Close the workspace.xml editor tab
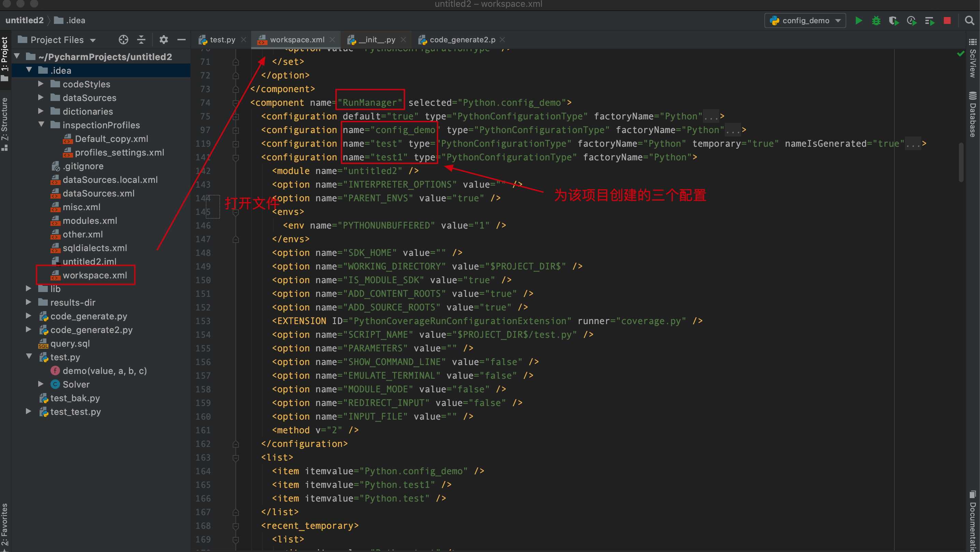This screenshot has height=552, width=980. pos(332,40)
